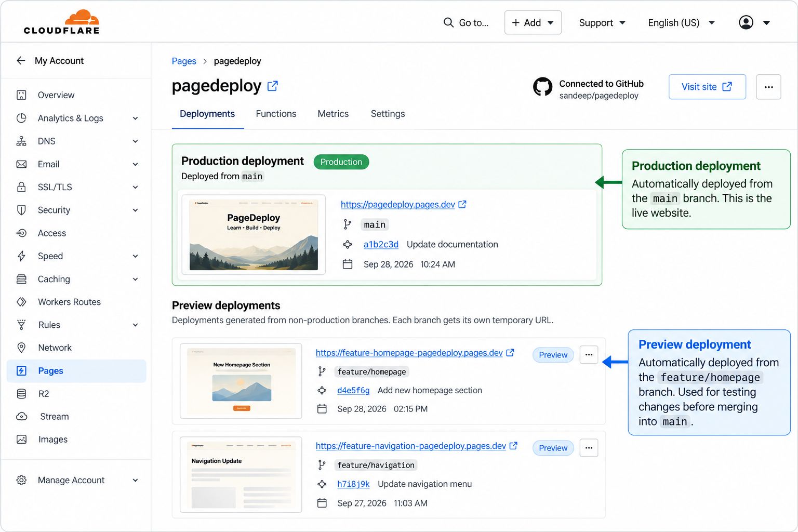Click the Speed lightning bolt icon
This screenshot has width=798, height=532.
21,256
